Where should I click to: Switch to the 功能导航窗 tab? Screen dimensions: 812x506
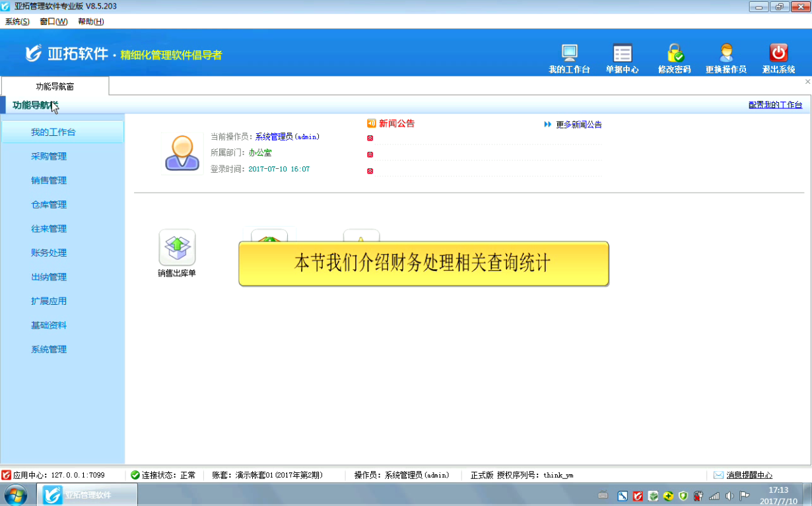click(x=55, y=86)
